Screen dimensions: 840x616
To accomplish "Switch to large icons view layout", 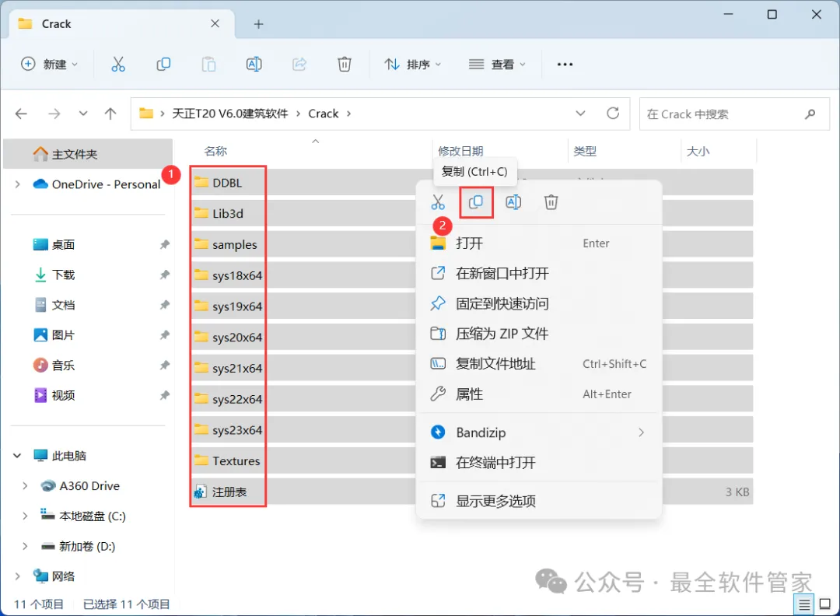I will click(825, 605).
